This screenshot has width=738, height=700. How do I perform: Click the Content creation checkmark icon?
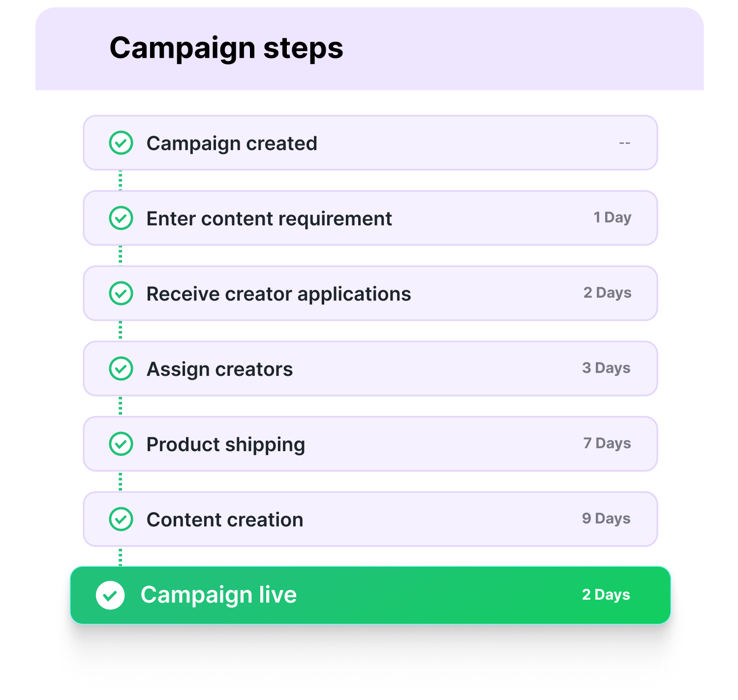tap(121, 519)
